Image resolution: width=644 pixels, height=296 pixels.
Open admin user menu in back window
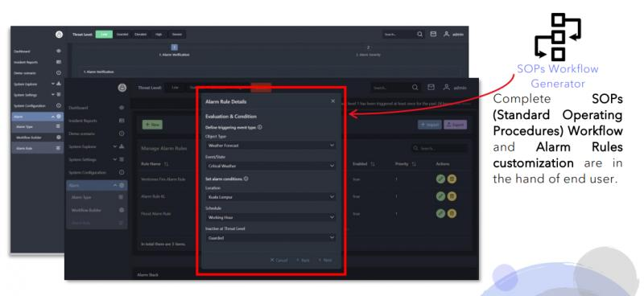(x=454, y=35)
